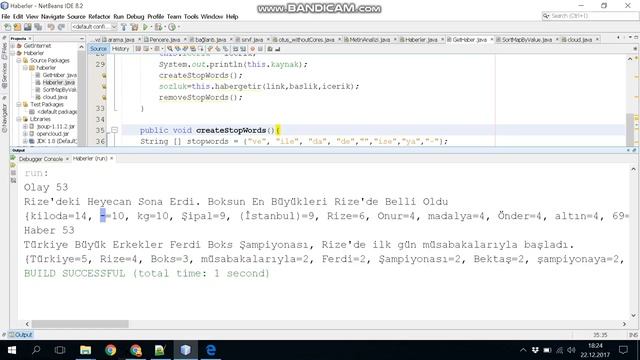This screenshot has height=360, width=640.
Task: Click the Save All toolbar icon
Action: pyautogui.click(x=38, y=27)
